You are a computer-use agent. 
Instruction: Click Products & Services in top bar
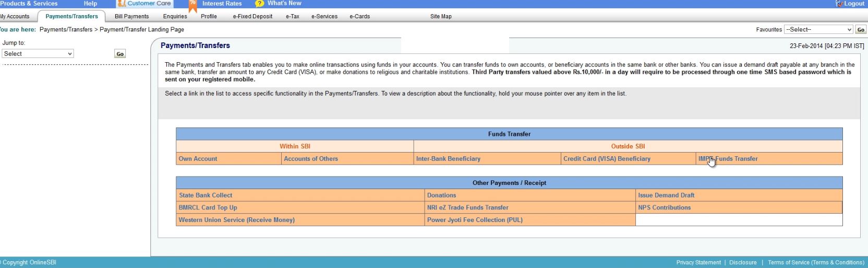(x=29, y=4)
